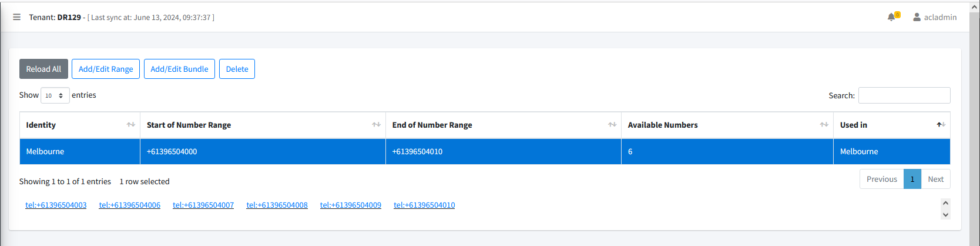This screenshot has width=980, height=246.
Task: Go to Next page
Action: tap(935, 179)
